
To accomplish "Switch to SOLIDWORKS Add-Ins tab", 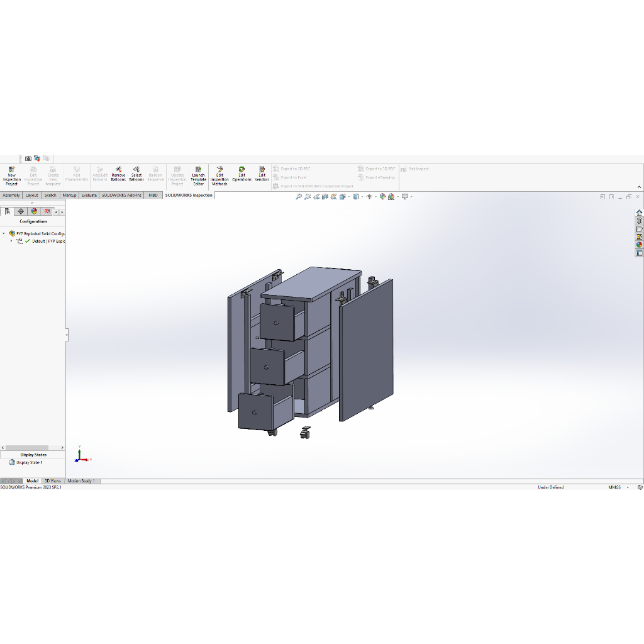I will point(121,196).
